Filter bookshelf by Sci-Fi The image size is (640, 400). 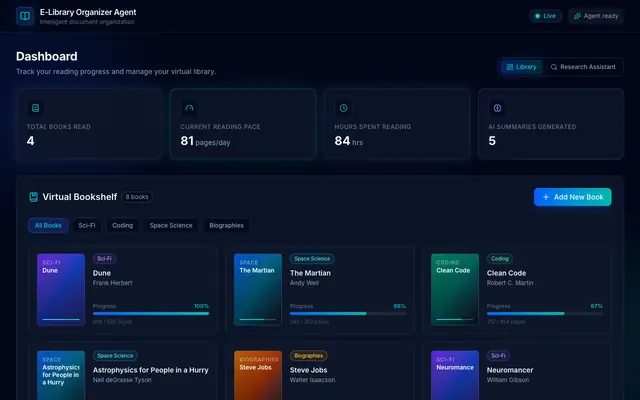point(87,225)
